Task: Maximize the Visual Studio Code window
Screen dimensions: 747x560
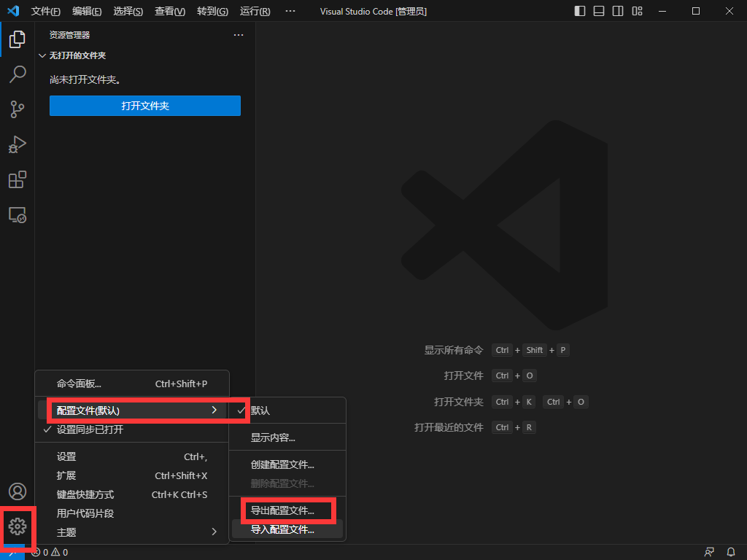Action: [696, 11]
